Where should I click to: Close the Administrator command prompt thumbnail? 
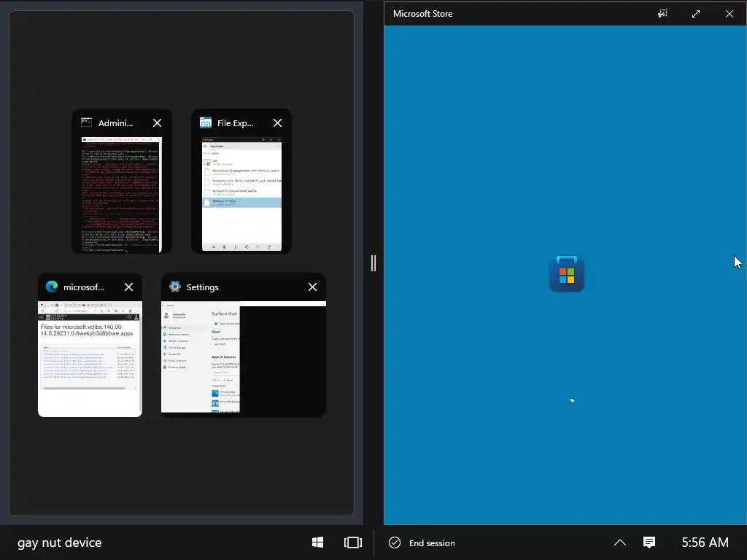coord(158,122)
